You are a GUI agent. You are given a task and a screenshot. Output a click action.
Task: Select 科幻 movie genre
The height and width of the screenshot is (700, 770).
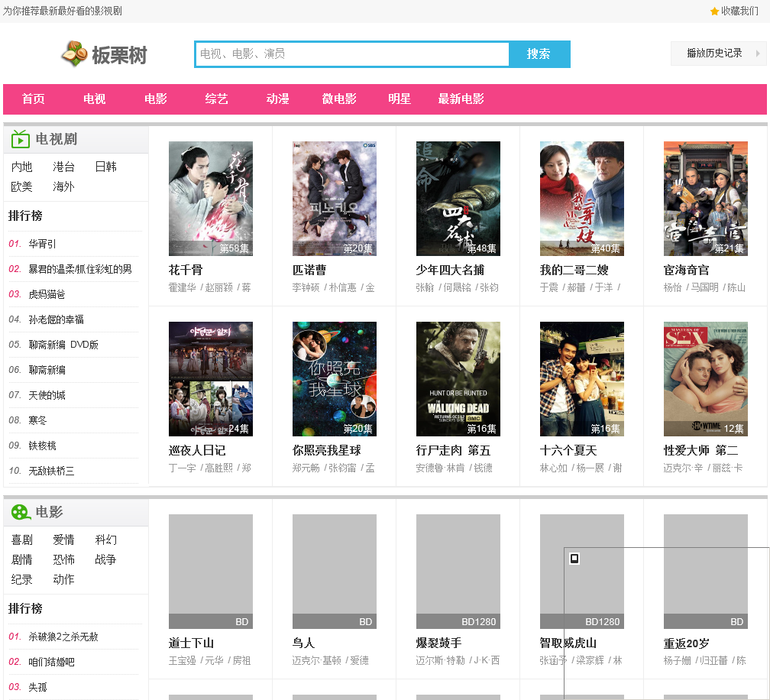105,540
